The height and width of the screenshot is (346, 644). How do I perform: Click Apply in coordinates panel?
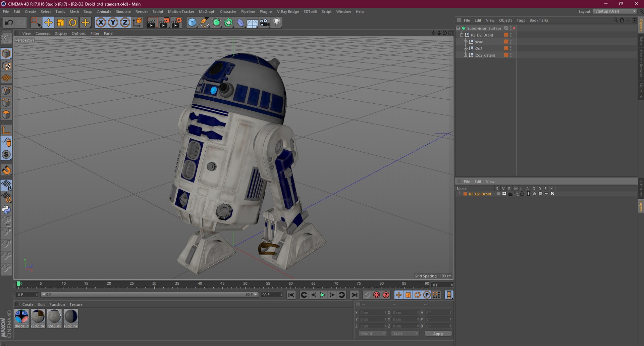click(x=438, y=334)
